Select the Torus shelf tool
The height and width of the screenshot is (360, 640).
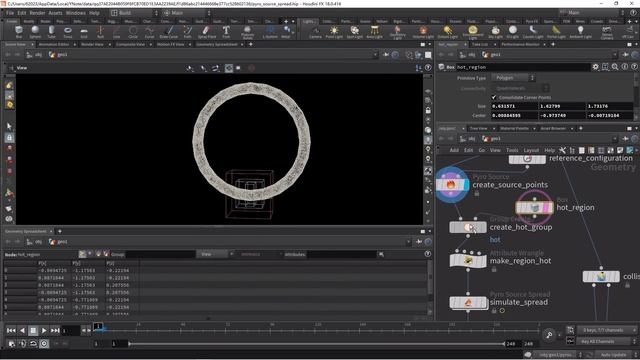(x=68, y=31)
